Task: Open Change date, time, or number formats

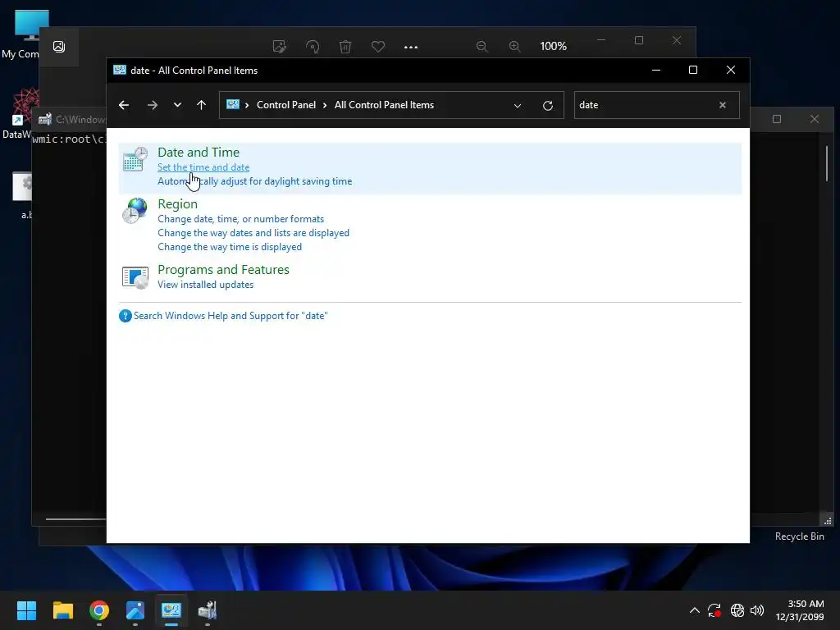Action: click(240, 218)
